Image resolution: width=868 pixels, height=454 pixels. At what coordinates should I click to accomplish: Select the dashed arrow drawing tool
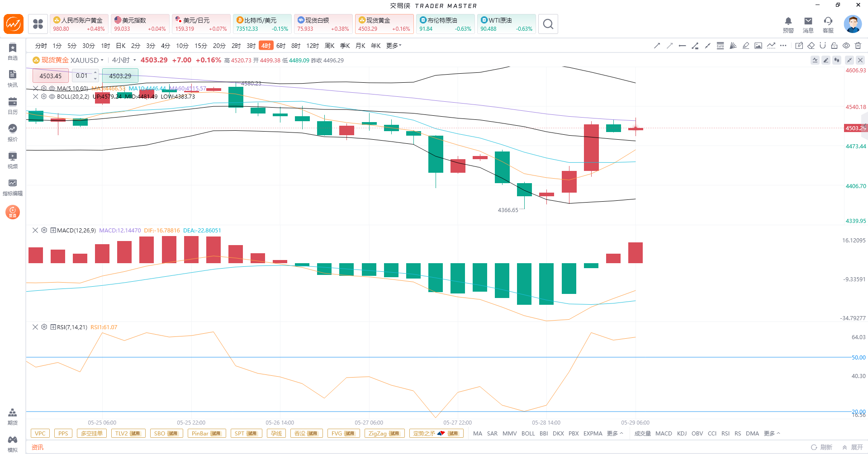point(670,46)
